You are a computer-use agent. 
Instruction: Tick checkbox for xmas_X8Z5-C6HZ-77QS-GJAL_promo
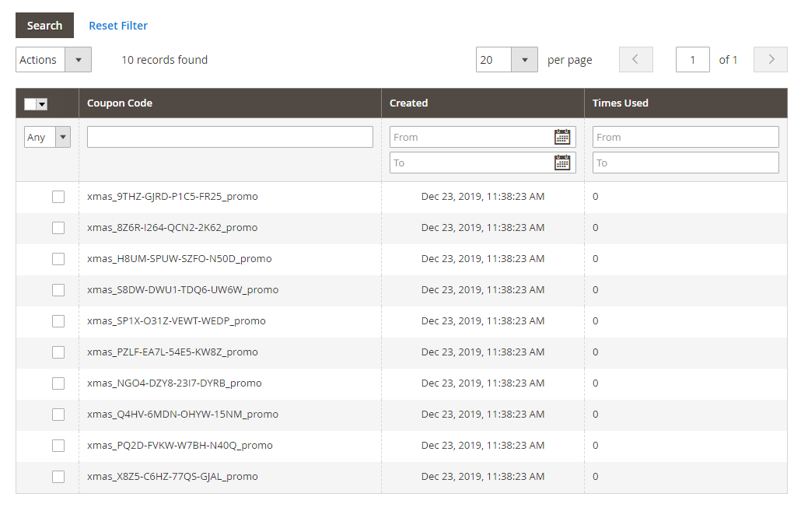point(58,477)
